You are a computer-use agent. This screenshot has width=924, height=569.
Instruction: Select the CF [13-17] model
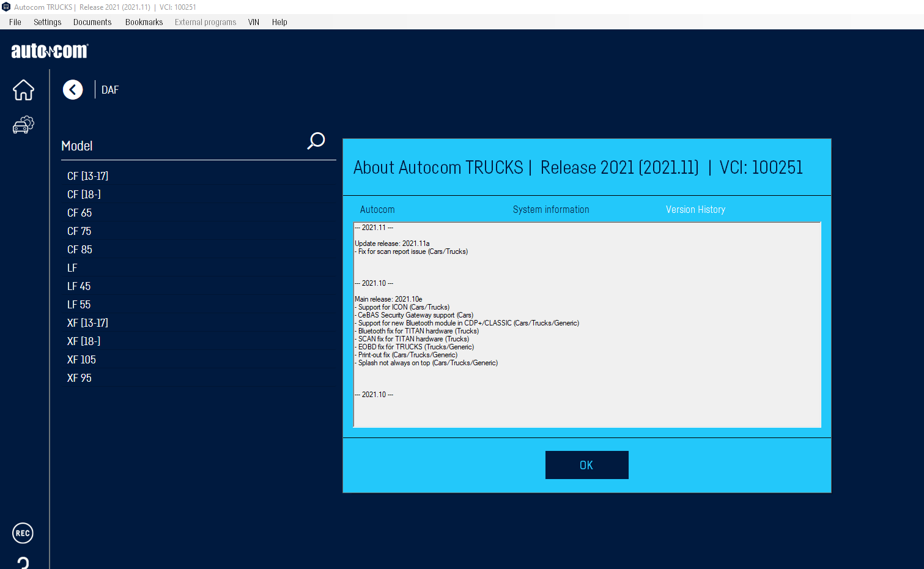(87, 176)
